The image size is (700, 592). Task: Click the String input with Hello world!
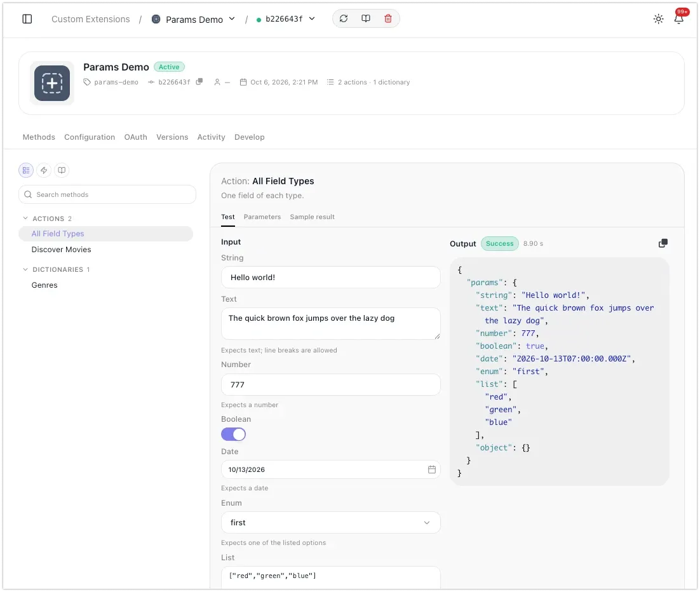[x=331, y=278]
